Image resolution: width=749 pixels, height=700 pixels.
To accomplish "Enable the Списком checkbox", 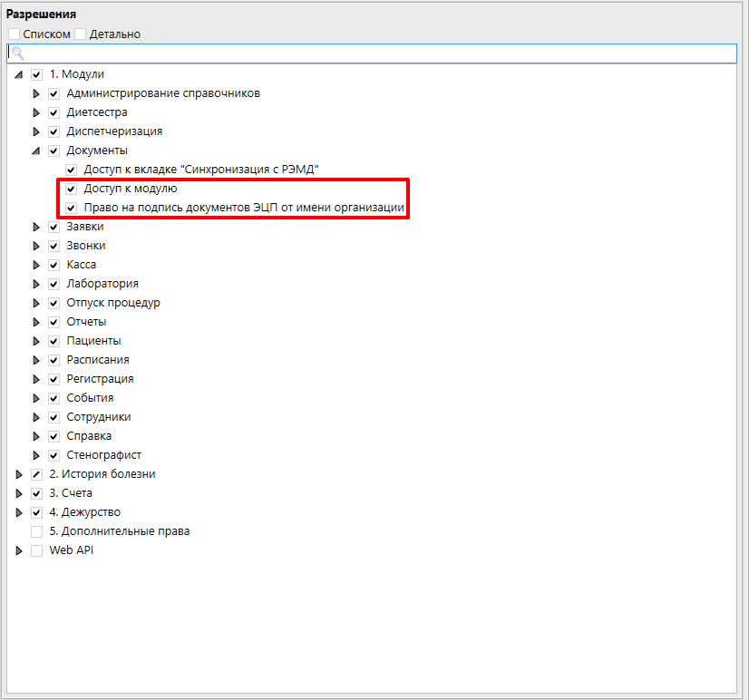I will click(15, 34).
